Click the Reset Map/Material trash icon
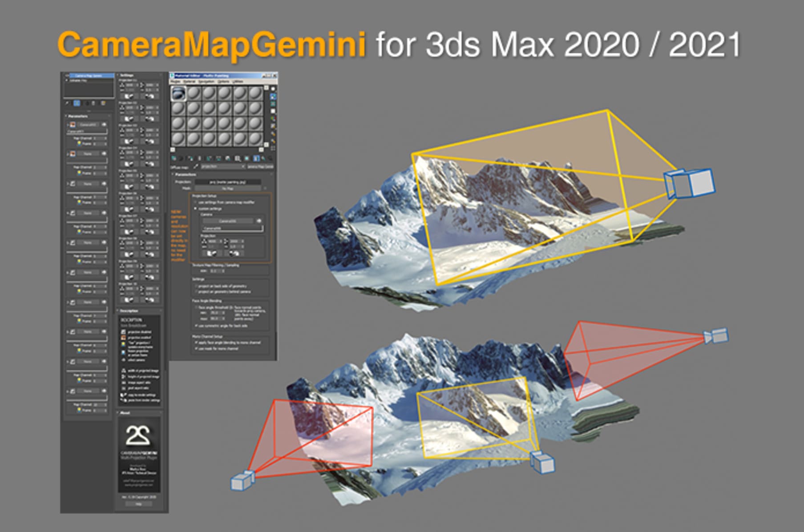 pos(199,158)
